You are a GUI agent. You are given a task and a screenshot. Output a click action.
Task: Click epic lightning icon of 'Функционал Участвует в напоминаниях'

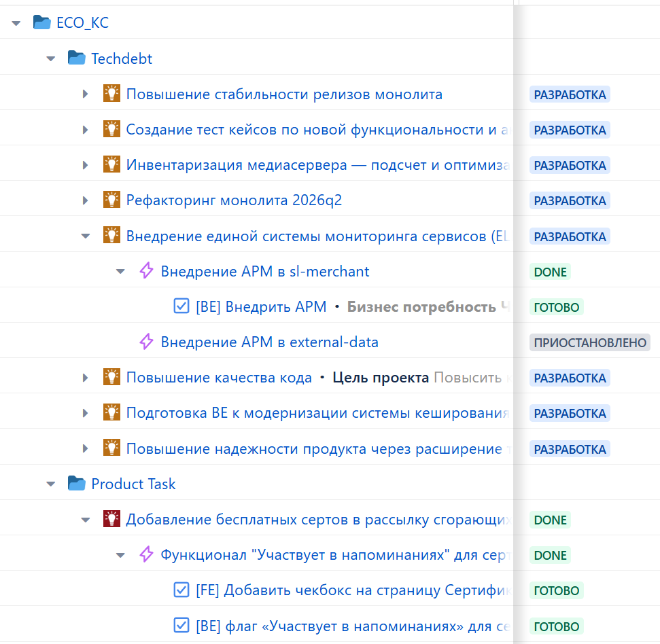pos(147,554)
